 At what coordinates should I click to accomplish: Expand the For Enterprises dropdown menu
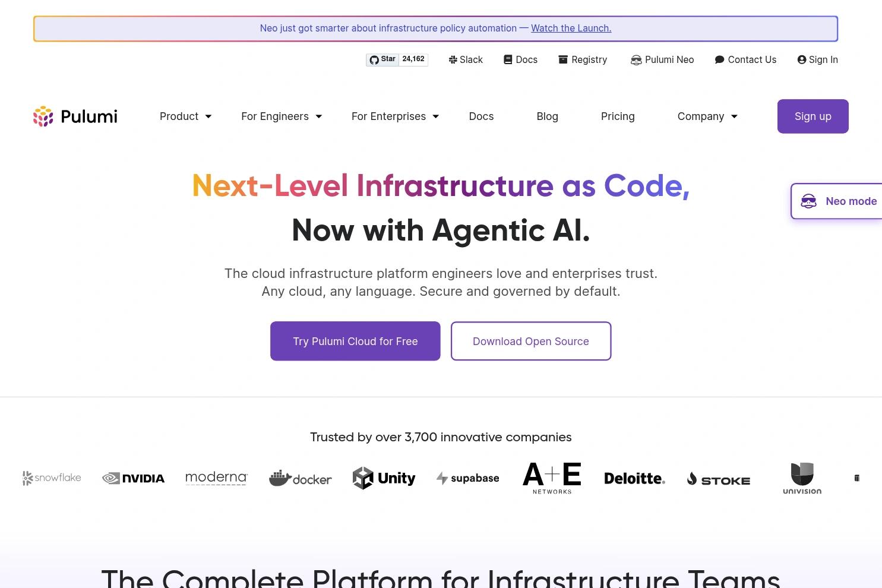395,116
